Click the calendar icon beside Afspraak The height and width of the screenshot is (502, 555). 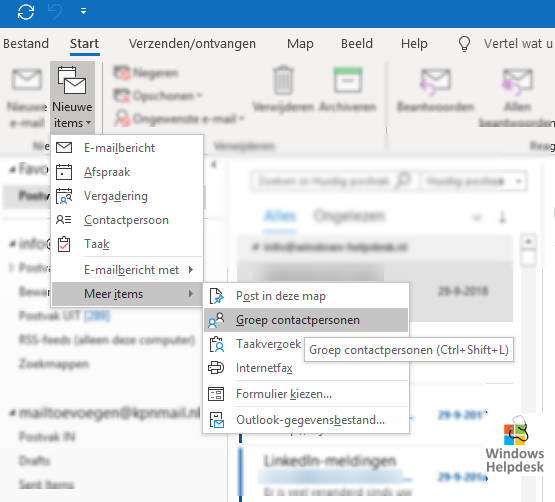click(x=64, y=172)
